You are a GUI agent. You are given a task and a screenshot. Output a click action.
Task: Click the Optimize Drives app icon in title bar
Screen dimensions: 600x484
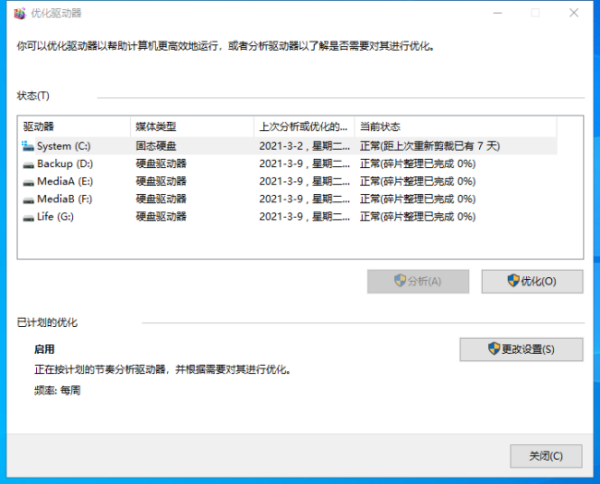[x=20, y=13]
